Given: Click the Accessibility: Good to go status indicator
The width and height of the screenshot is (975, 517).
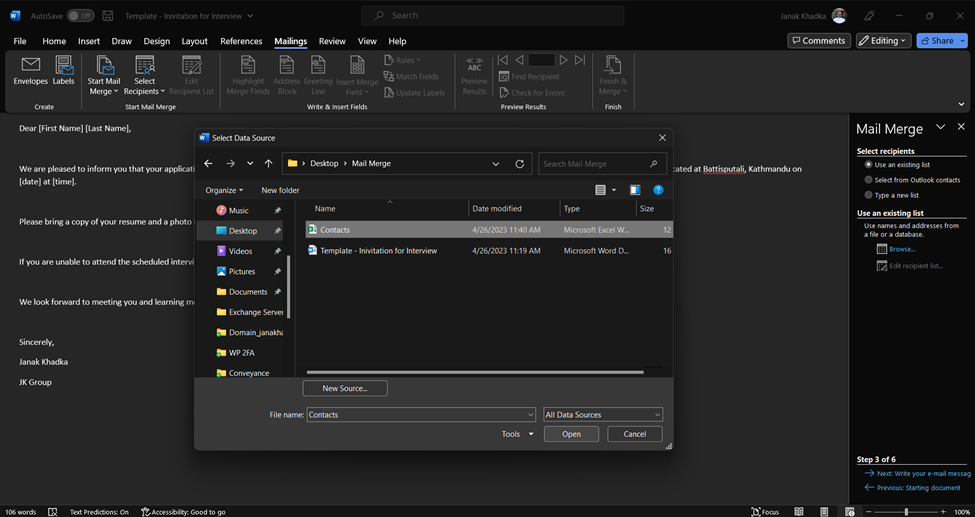Looking at the screenshot, I should 183,512.
